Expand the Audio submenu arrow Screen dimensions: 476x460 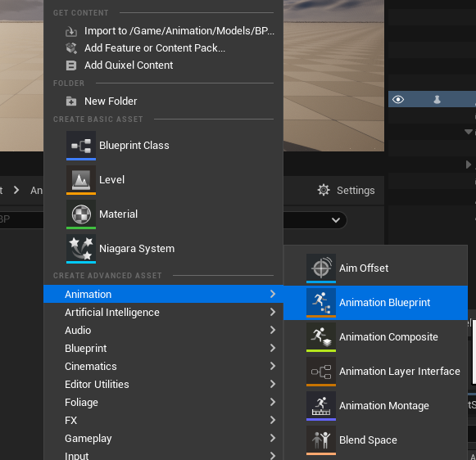coord(273,330)
